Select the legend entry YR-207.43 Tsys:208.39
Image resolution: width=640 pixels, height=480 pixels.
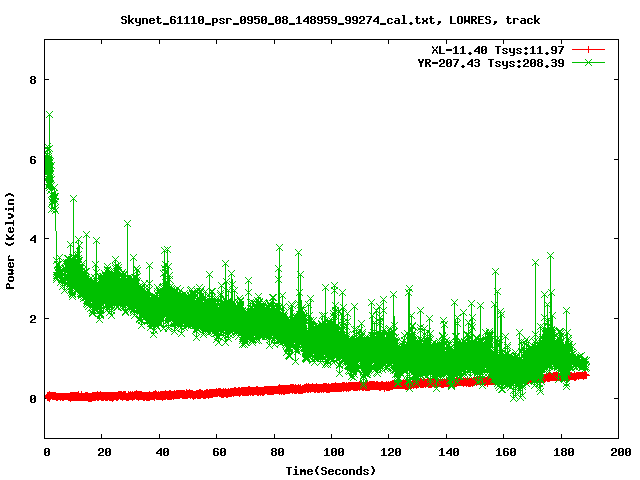pyautogui.click(x=491, y=63)
